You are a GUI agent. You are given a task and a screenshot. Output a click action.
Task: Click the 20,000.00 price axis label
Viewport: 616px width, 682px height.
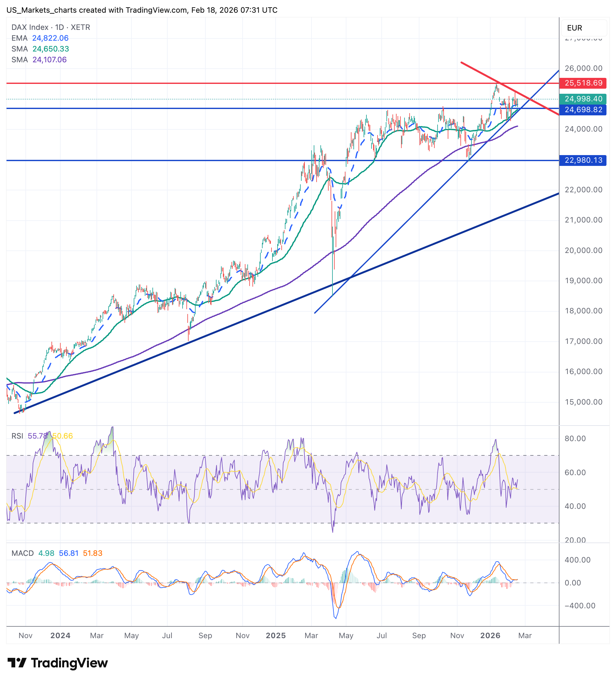coord(583,250)
